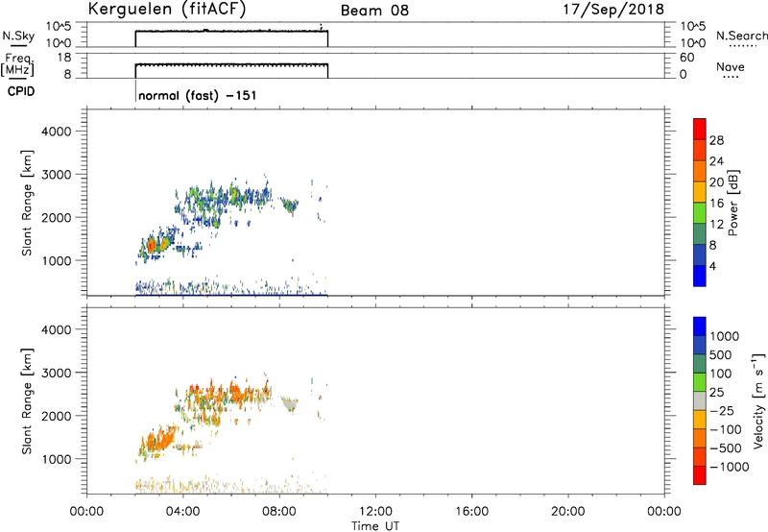Click the left 10^5 noise axis label
768x532 pixels.
(x=59, y=27)
